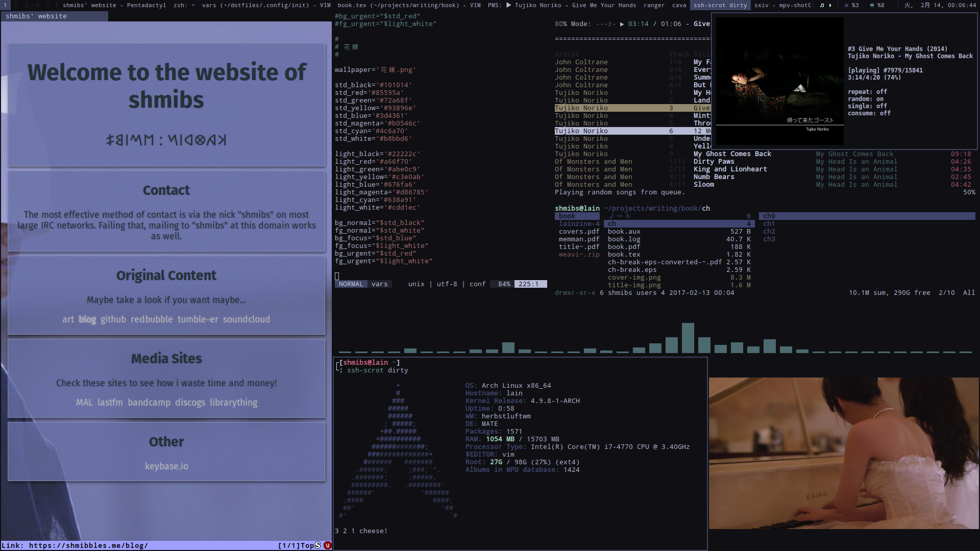This screenshot has width=980, height=551.
Task: Visit the keybase.io link
Action: pos(166,466)
